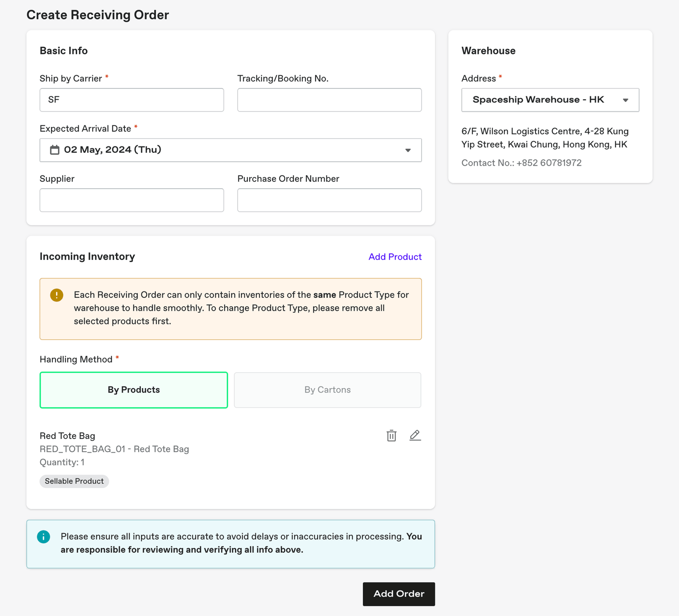Select the By Cartons handling method
Screen dimensions: 679x616
pyautogui.click(x=327, y=390)
